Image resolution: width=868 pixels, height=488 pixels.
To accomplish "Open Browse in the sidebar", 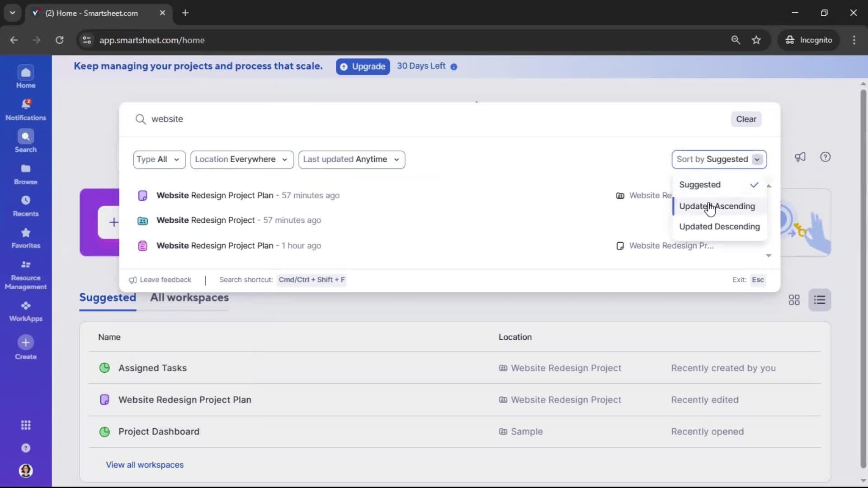I will pyautogui.click(x=25, y=174).
